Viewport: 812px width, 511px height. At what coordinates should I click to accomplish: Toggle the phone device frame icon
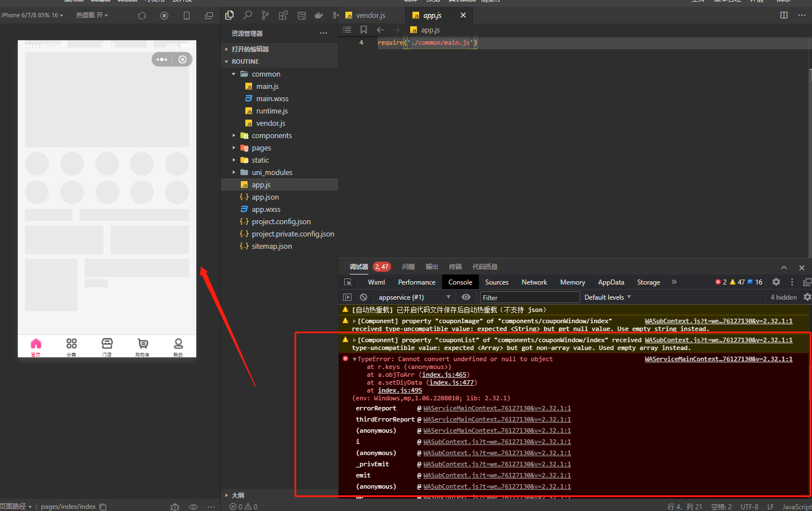(x=187, y=16)
